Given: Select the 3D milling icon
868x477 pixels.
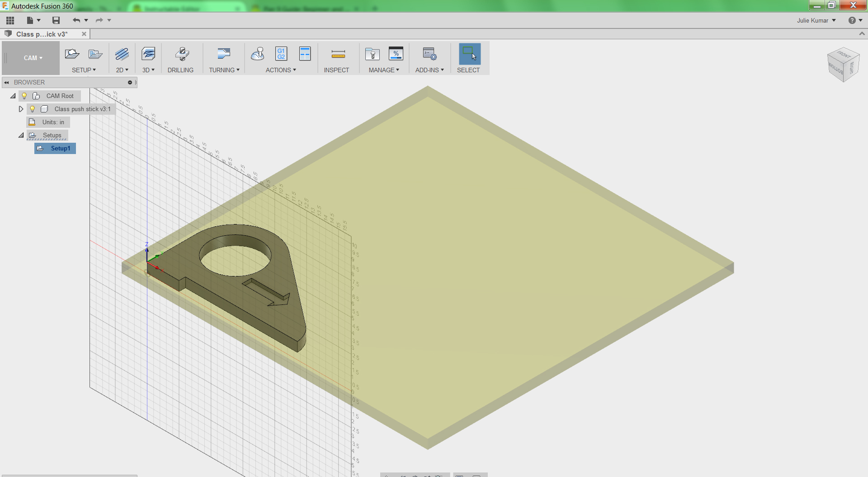Looking at the screenshot, I should tap(148, 54).
